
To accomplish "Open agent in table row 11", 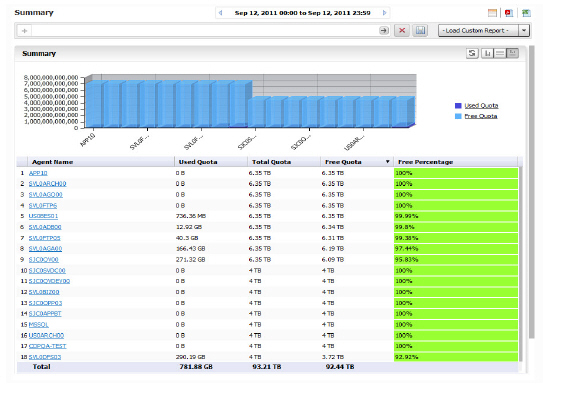I will point(49,281).
